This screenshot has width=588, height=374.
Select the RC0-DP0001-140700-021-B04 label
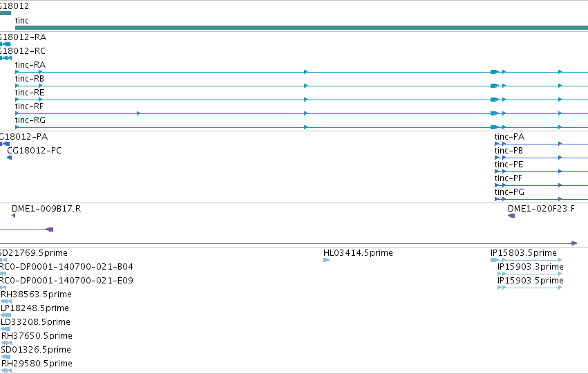tap(66, 267)
